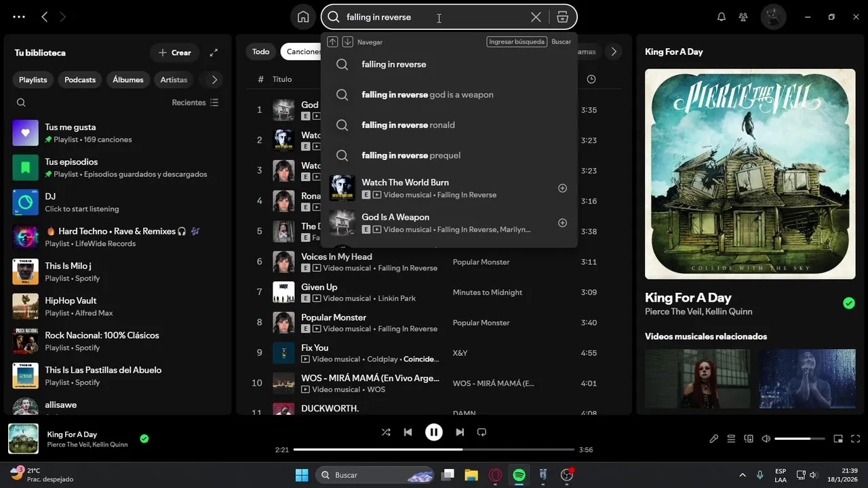Filter library by Playlists

click(33, 79)
